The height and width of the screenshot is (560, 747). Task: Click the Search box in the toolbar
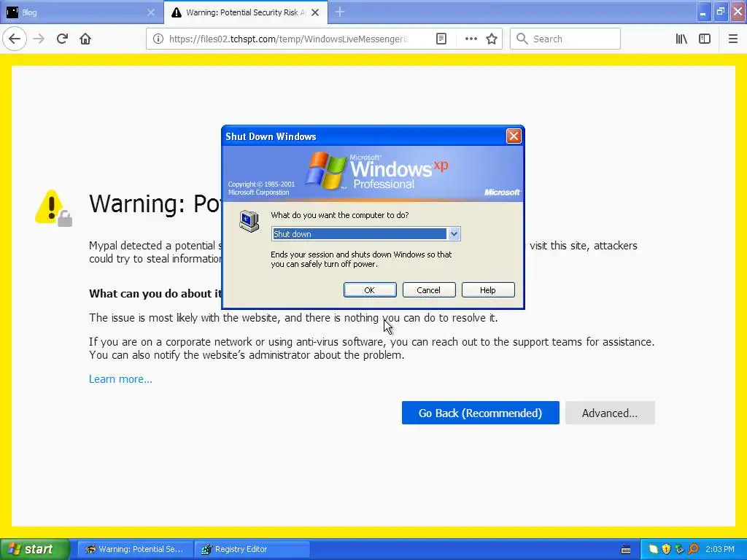565,39
